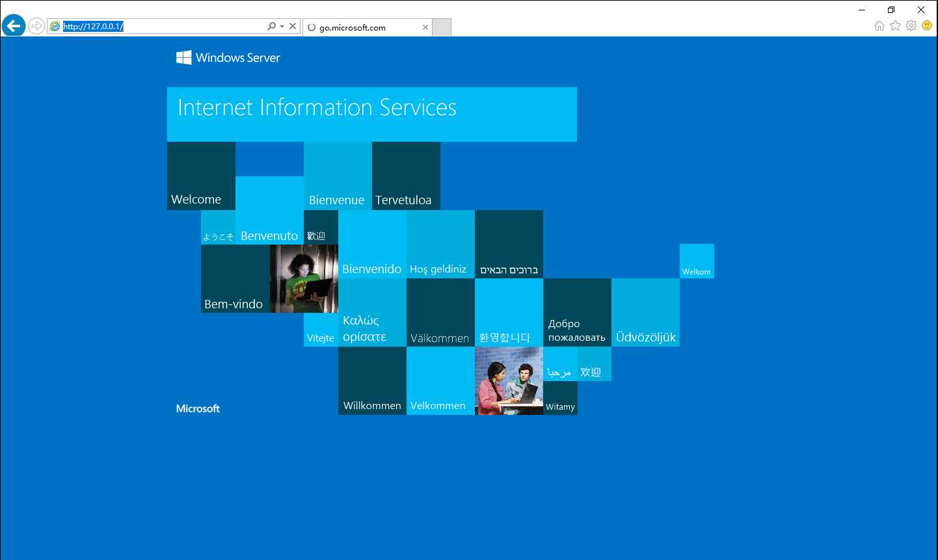
Task: Click the Arabic مرحبا tile
Action: tap(560, 364)
